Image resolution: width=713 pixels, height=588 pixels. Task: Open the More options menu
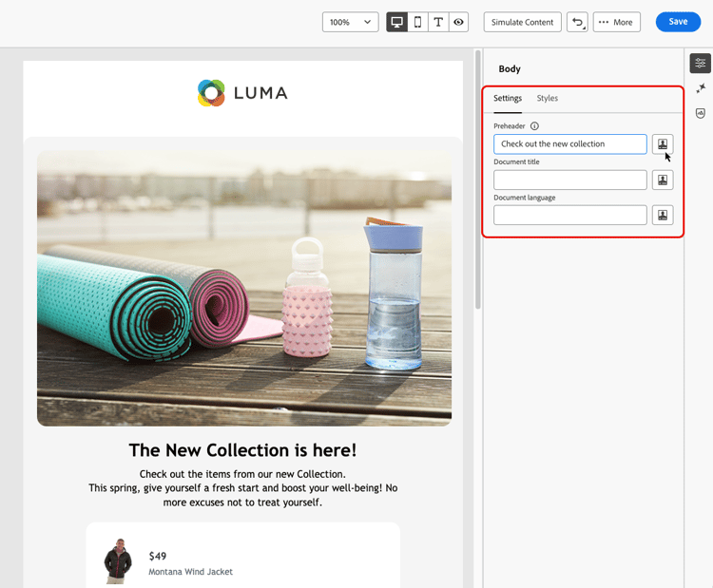tap(616, 22)
